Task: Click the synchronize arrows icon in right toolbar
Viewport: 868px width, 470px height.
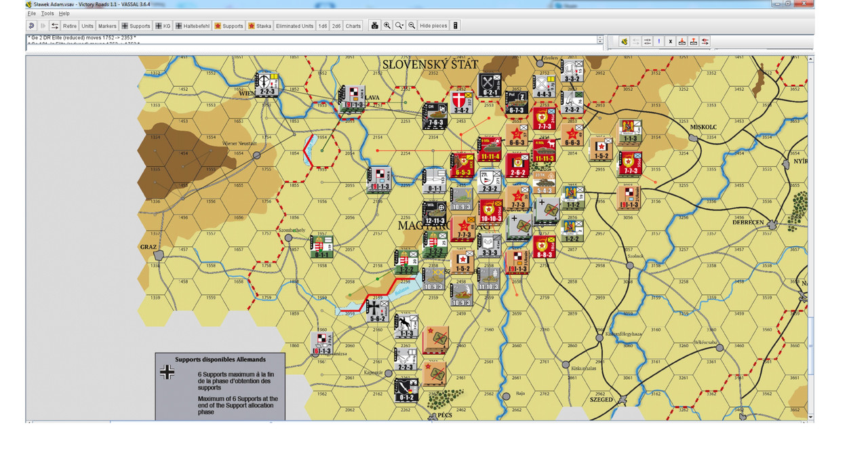Action: [648, 41]
